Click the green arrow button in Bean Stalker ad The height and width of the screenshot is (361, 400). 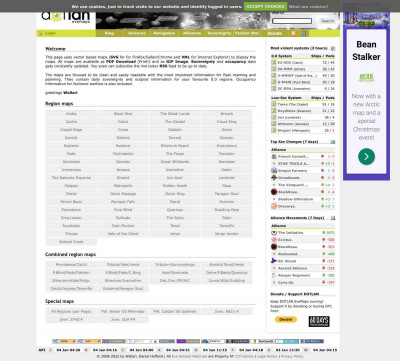coord(366,156)
